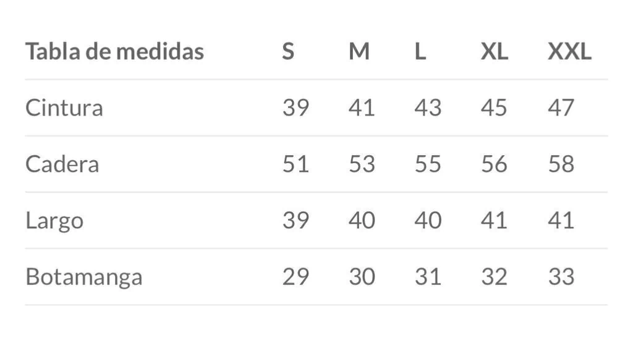Click Cintura value 47 for XXL
This screenshot has height=364, width=633.
click(561, 108)
